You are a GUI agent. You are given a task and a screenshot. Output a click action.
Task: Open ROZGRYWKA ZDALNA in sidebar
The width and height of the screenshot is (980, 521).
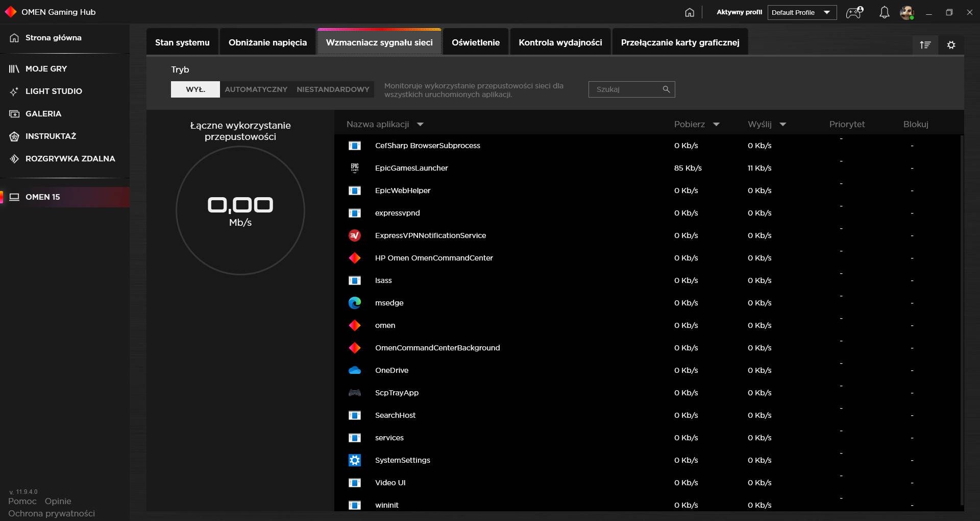[65, 159]
